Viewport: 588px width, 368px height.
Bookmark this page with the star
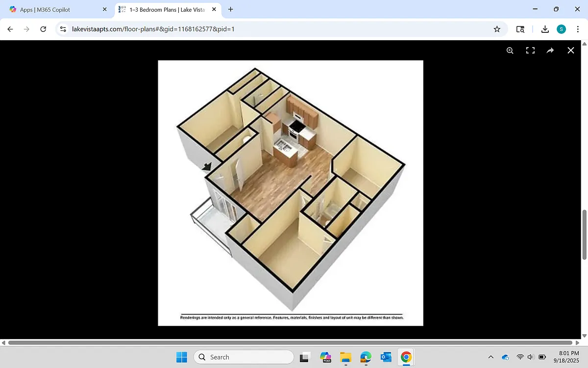click(497, 29)
